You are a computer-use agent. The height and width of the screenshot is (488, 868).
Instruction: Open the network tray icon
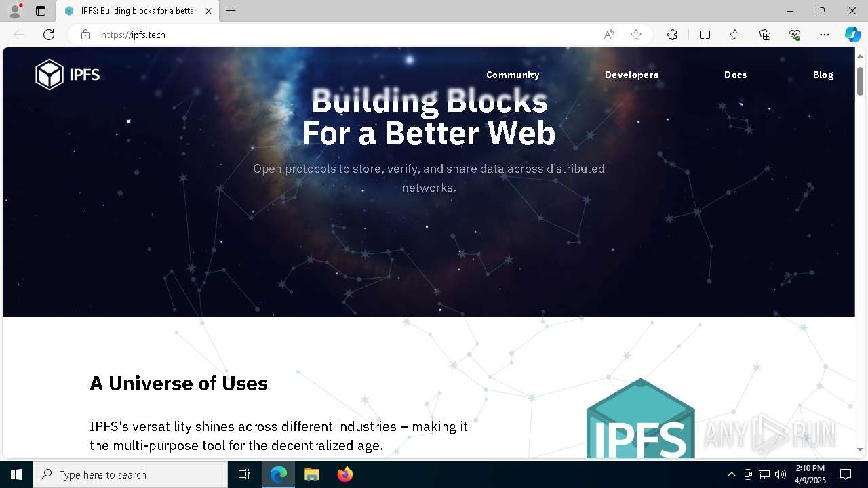764,474
